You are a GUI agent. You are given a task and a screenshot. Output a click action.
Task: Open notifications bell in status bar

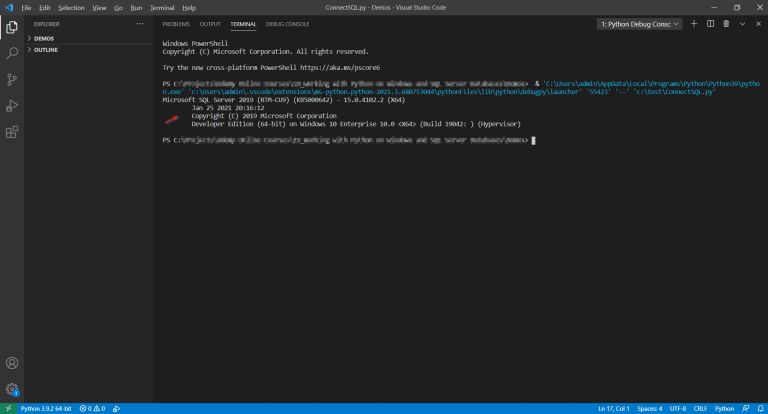pos(760,409)
